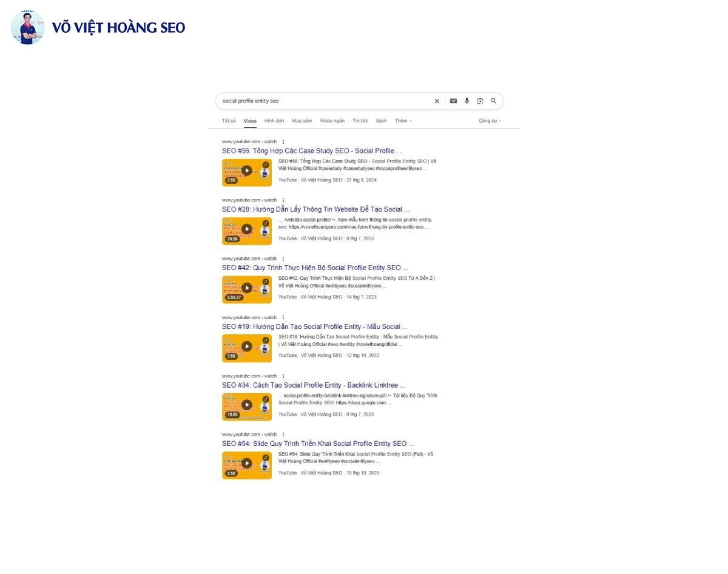Switch to the 'Hình ảnh' tab

click(x=274, y=121)
